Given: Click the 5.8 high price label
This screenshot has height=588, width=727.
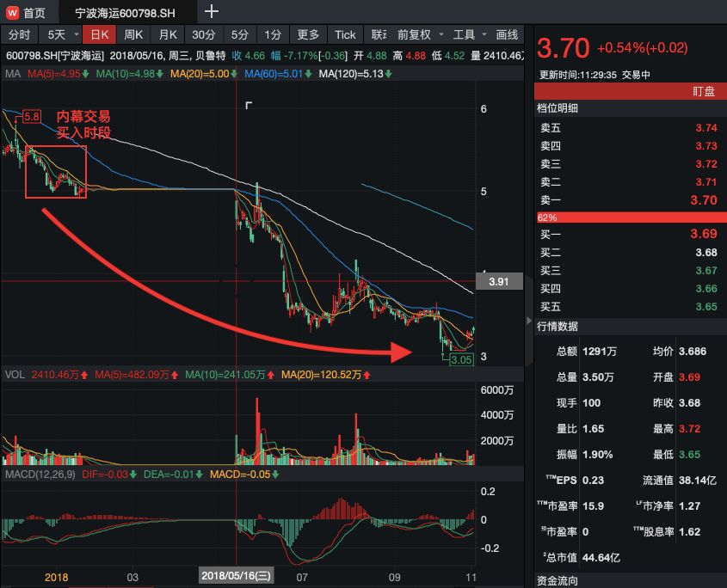Looking at the screenshot, I should (32, 116).
